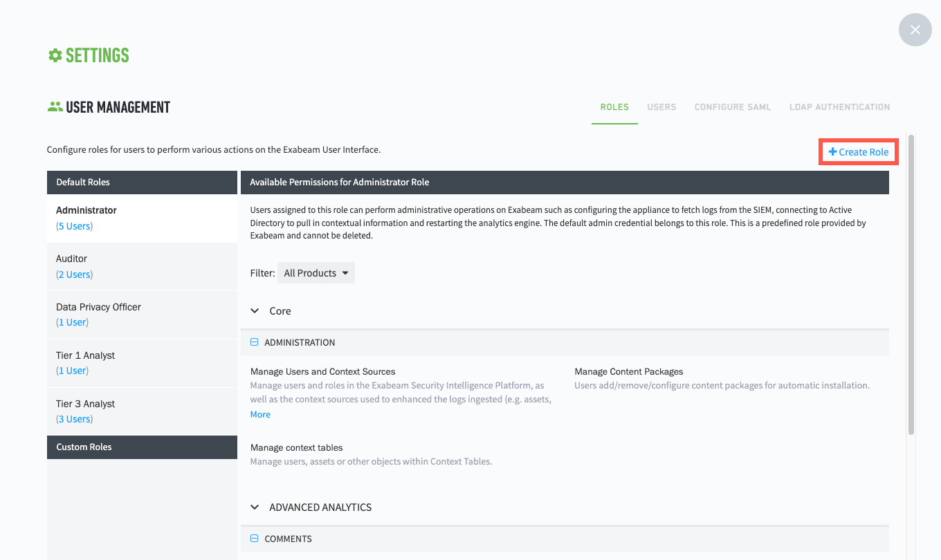Click the Manage Content Packages title
941x560 pixels.
629,371
